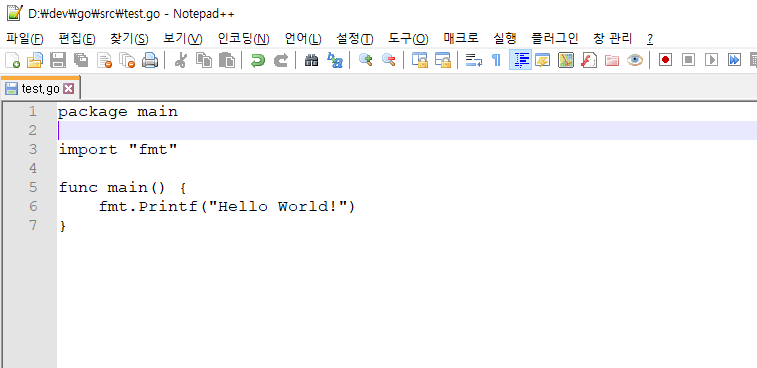Open the 창 관리 menu
Image resolution: width=757 pixels, height=368 pixels.
(x=613, y=39)
